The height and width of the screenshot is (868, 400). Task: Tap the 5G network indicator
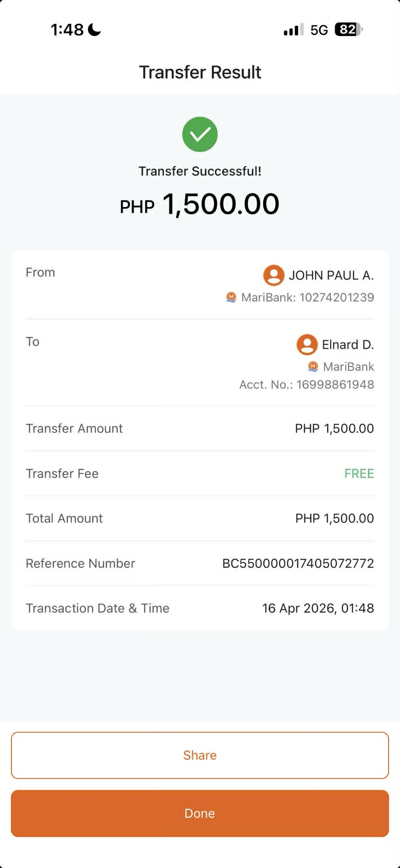(319, 30)
